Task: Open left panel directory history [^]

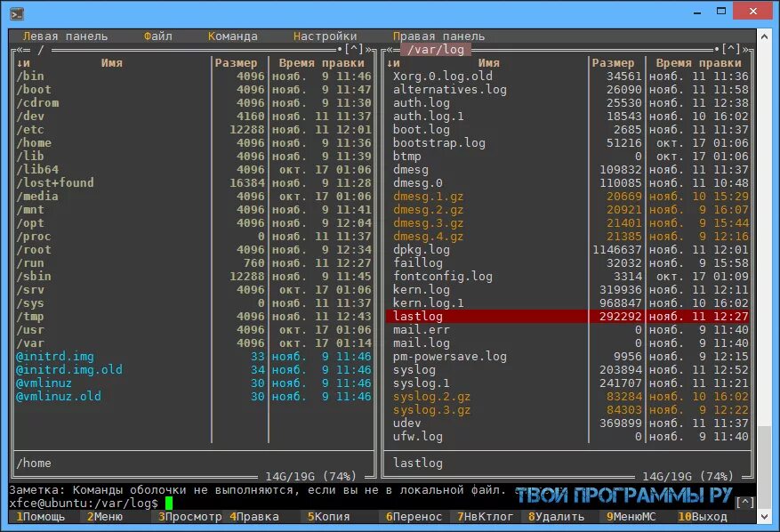Action: [354, 49]
